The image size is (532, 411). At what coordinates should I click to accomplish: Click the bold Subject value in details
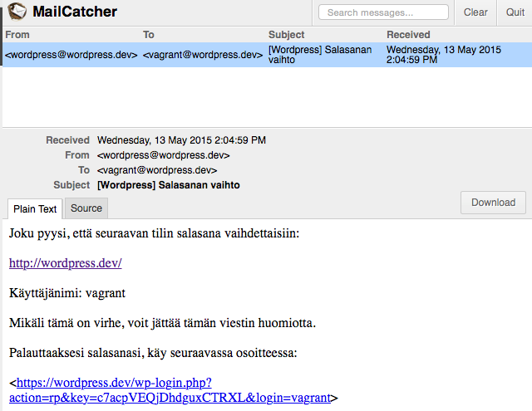click(169, 185)
